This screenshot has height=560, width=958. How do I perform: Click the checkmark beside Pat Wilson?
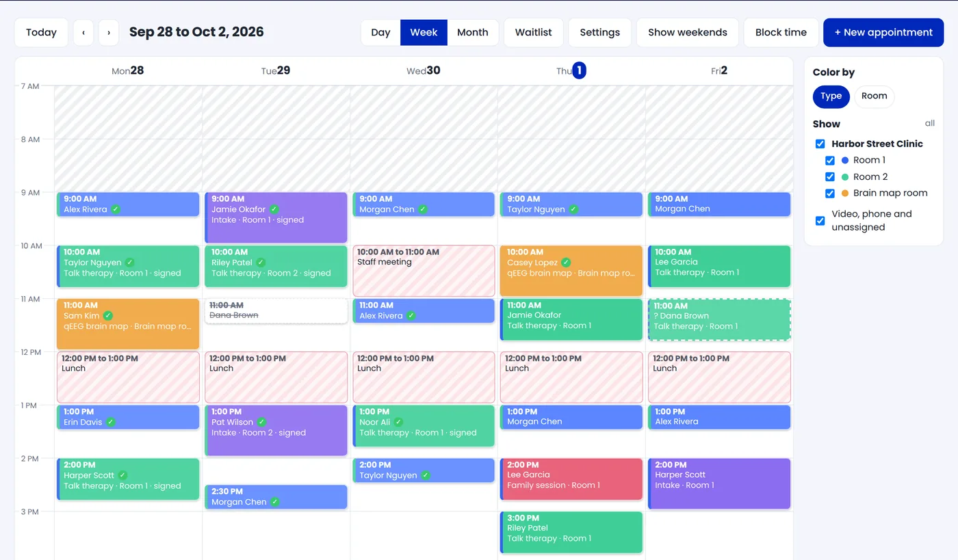[x=261, y=422]
